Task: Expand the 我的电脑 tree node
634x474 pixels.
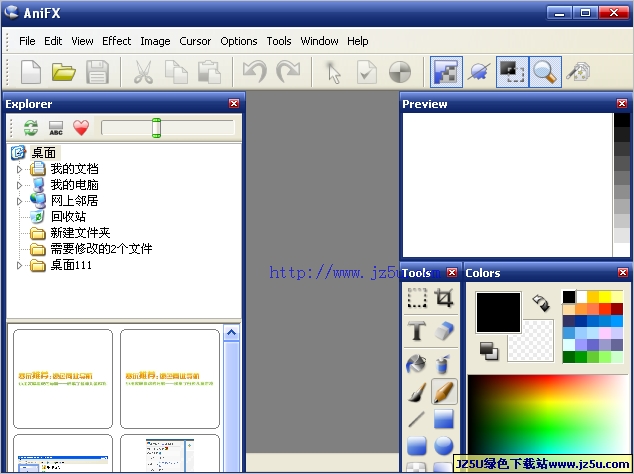Action: pos(19,185)
